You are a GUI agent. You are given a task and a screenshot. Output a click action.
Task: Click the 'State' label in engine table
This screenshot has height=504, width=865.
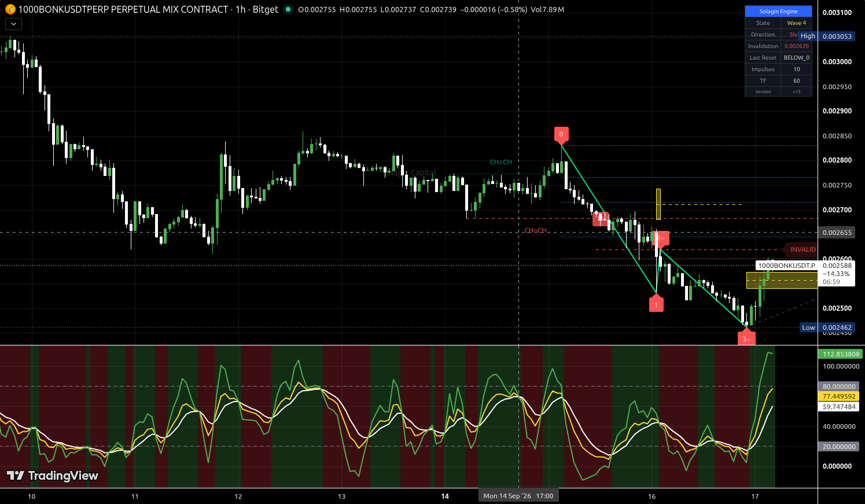tap(763, 23)
